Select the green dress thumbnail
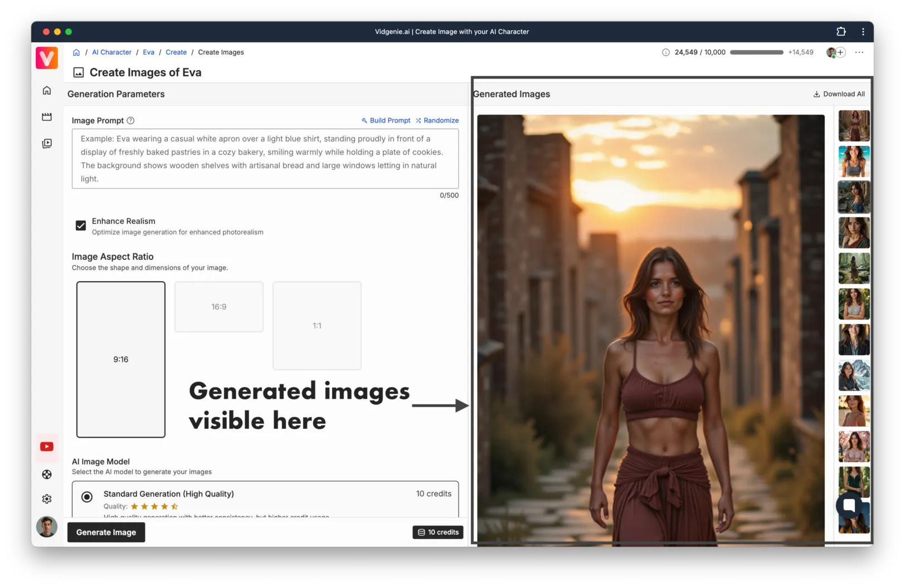 pyautogui.click(x=854, y=482)
